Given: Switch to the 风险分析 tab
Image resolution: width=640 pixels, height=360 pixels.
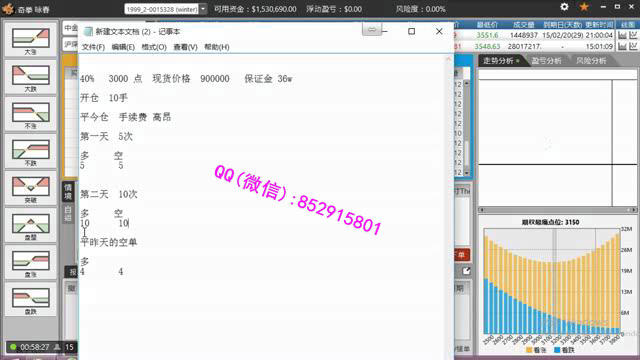Looking at the screenshot, I should [591, 61].
